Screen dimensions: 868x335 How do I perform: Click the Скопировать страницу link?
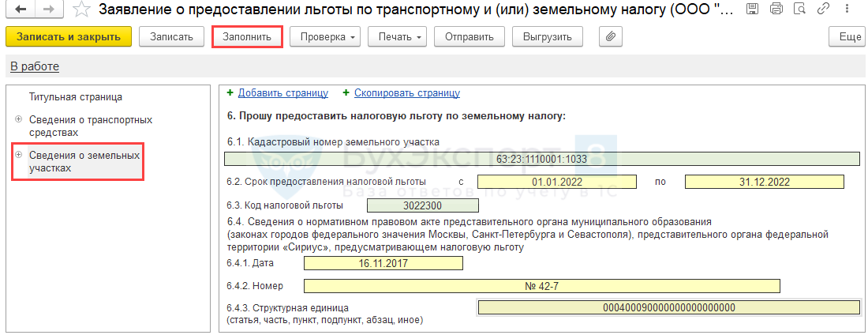point(406,92)
